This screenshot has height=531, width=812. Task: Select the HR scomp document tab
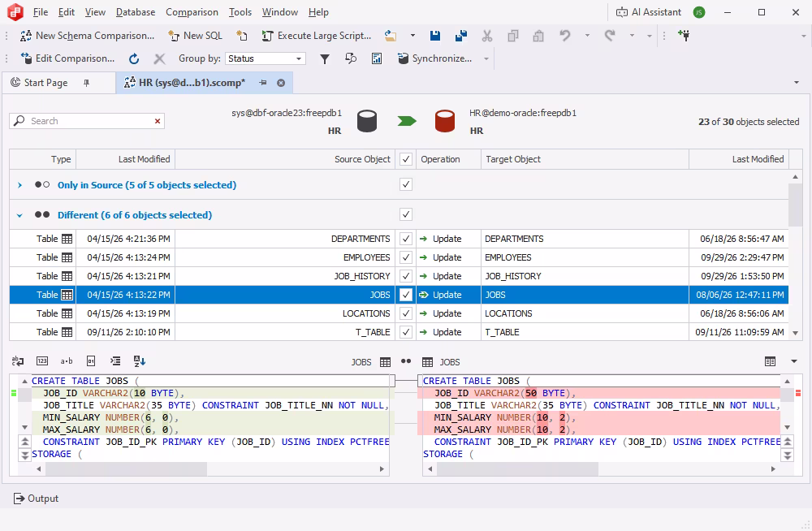pyautogui.click(x=192, y=82)
